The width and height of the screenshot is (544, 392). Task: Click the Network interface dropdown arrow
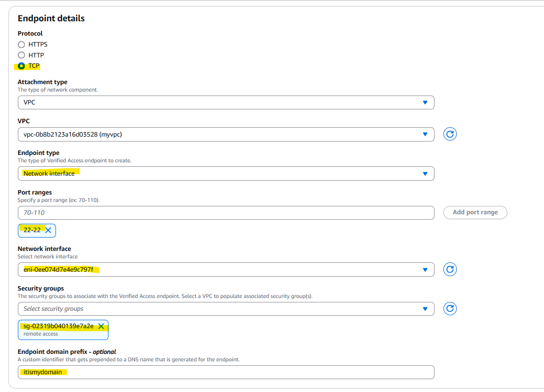425,270
